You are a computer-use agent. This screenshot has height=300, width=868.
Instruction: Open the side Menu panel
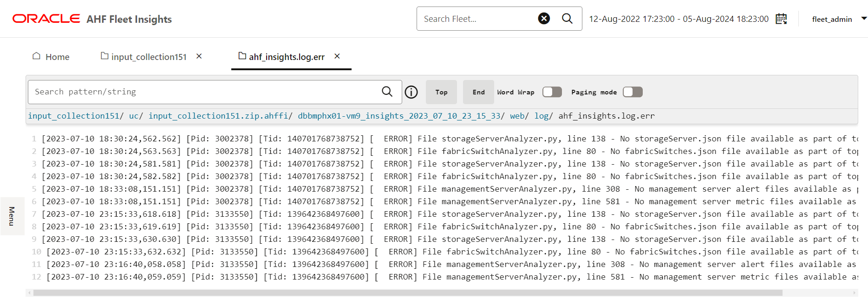12,216
